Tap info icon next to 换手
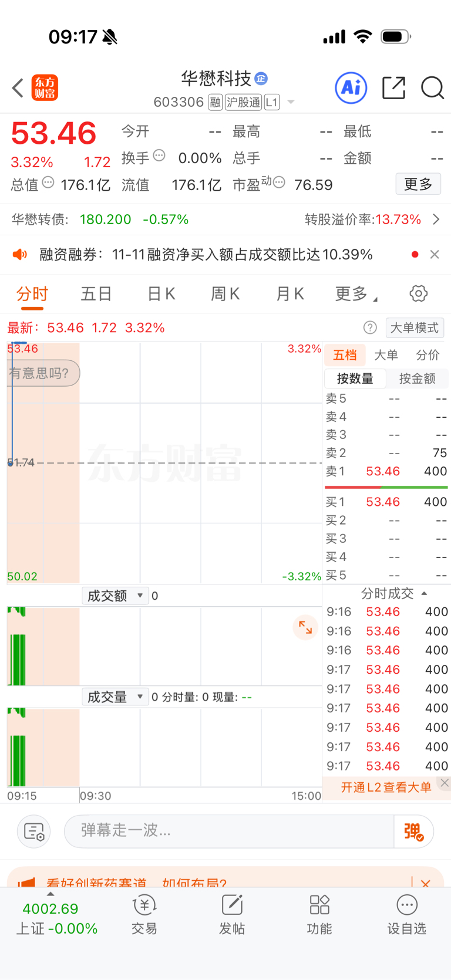This screenshot has width=451, height=980. [x=159, y=156]
